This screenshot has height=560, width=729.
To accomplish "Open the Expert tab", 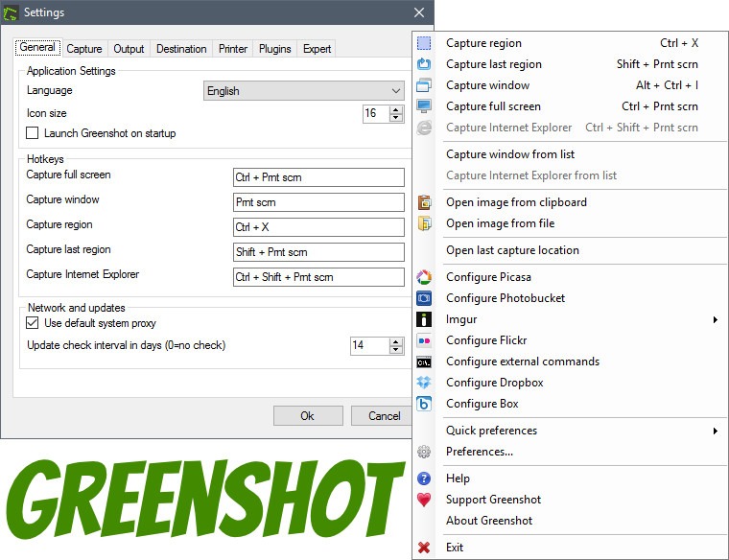I will (317, 49).
